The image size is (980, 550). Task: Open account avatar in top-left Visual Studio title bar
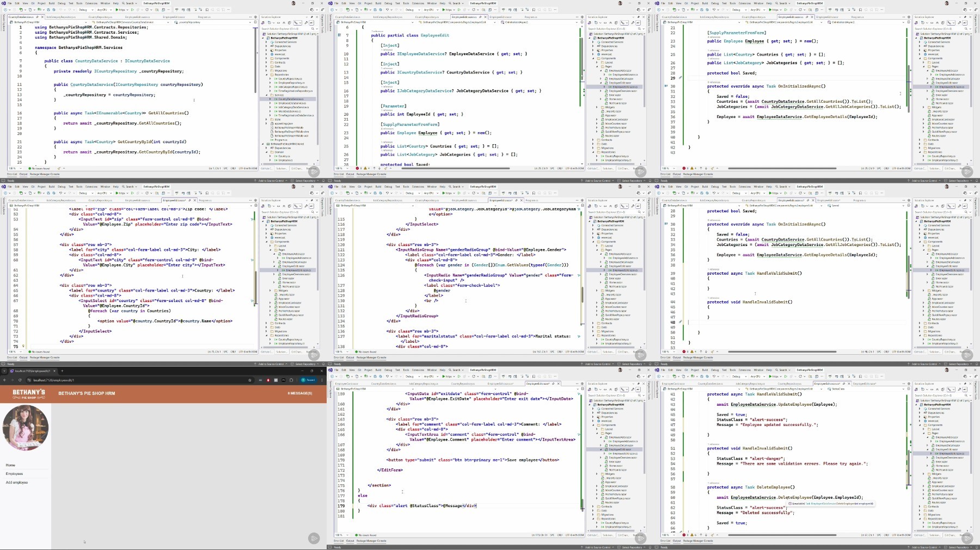(x=294, y=3)
